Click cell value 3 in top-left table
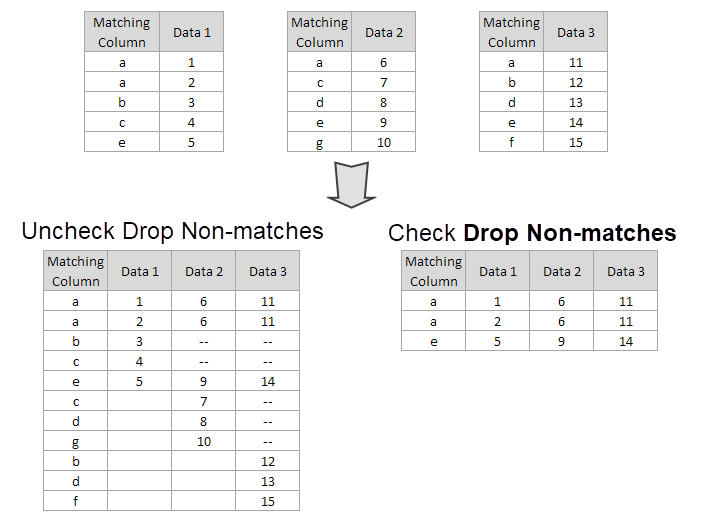Viewport: 710px width, 522px height. tap(191, 102)
